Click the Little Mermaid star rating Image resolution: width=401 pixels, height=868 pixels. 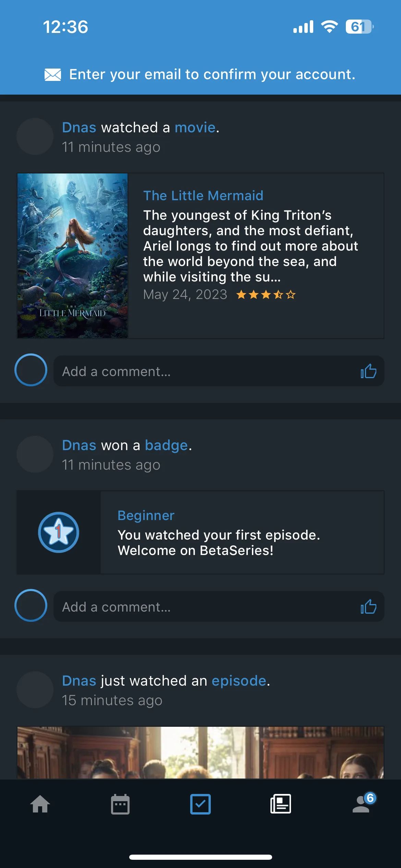266,294
